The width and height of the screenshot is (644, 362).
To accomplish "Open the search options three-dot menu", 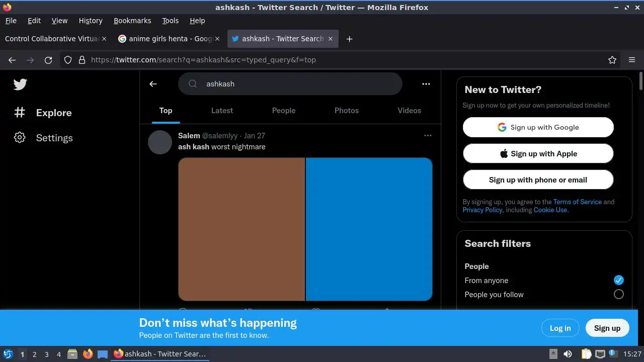I will click(426, 84).
